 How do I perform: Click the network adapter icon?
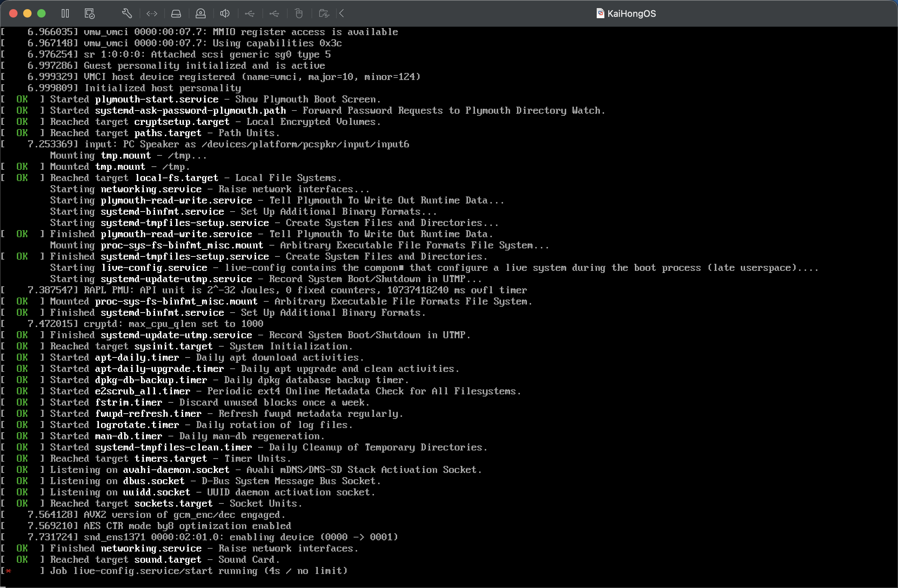coord(152,14)
